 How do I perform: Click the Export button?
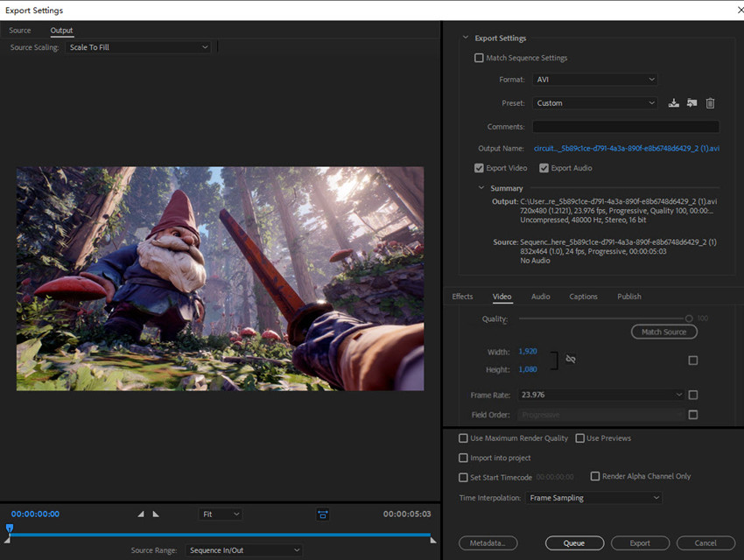pyautogui.click(x=640, y=543)
